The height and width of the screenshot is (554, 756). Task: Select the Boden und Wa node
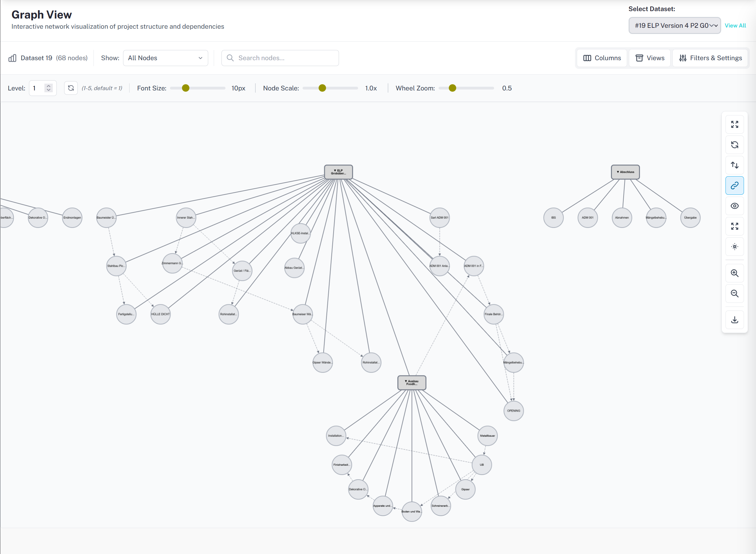click(412, 512)
